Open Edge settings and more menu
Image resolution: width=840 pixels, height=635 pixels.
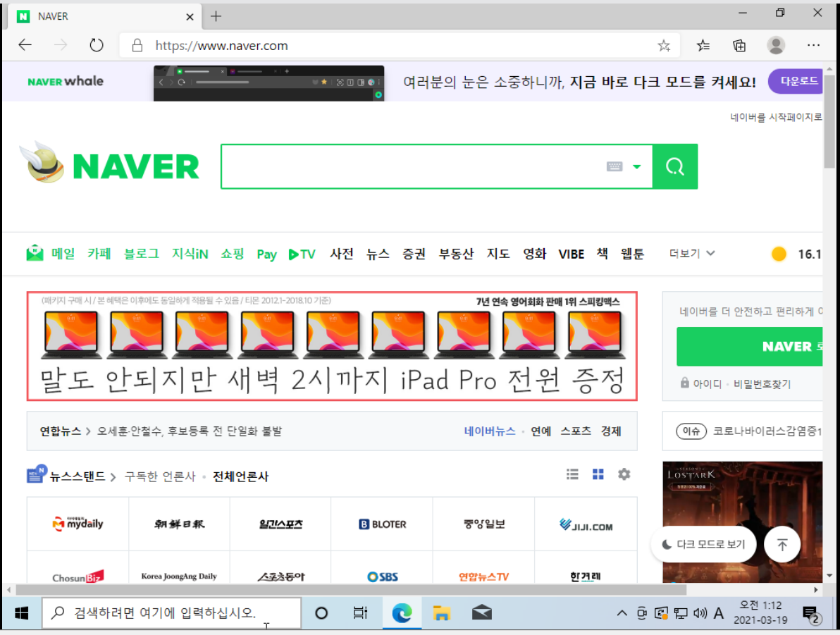click(x=813, y=46)
